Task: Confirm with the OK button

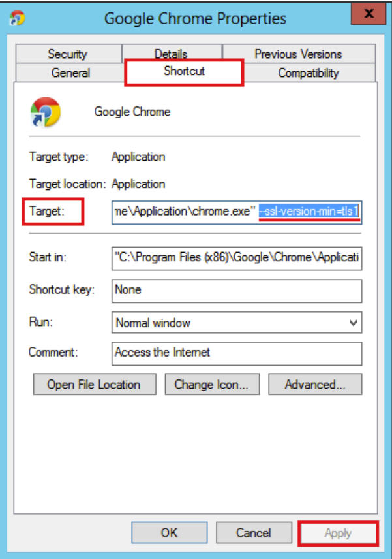Action: pyautogui.click(x=170, y=533)
